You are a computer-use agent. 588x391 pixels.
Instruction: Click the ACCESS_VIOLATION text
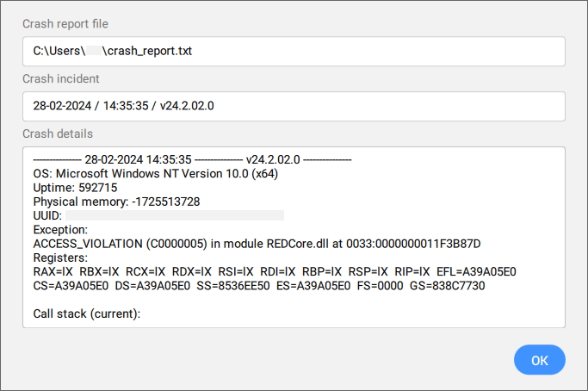click(93, 244)
